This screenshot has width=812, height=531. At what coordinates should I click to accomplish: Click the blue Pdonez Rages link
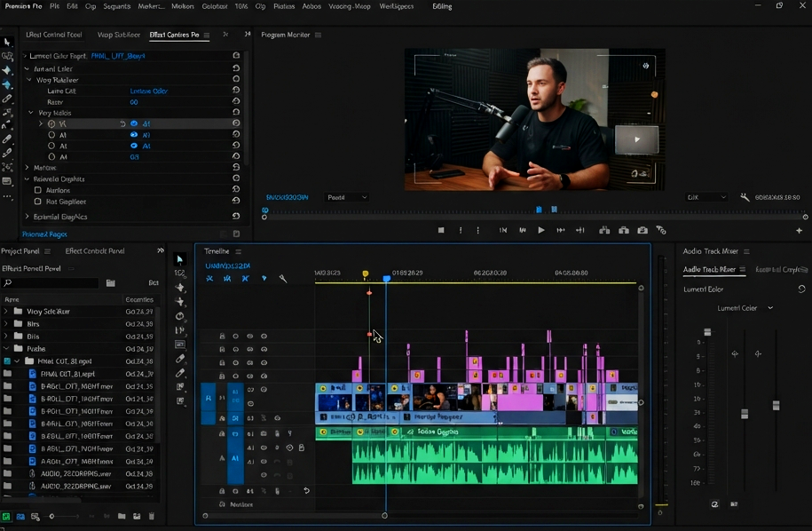point(44,234)
